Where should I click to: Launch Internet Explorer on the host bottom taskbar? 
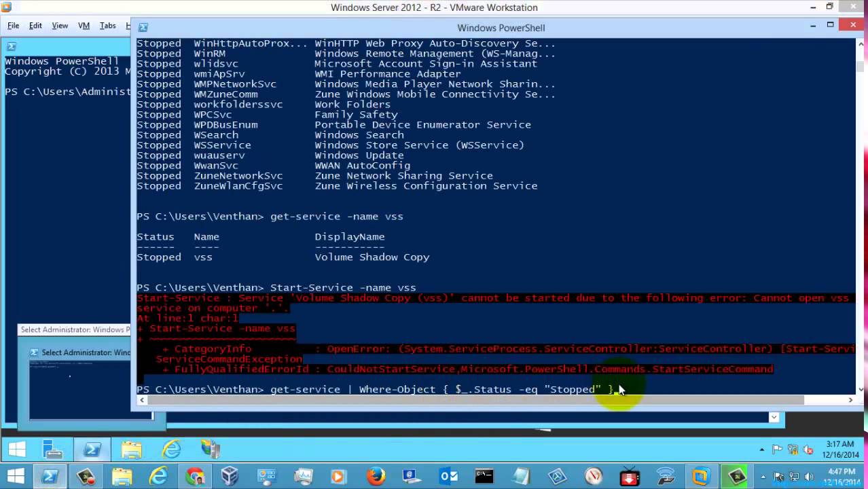[x=158, y=477]
